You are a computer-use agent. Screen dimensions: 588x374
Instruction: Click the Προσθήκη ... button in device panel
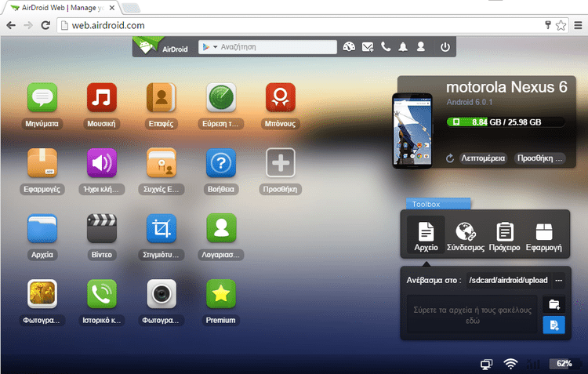point(539,158)
